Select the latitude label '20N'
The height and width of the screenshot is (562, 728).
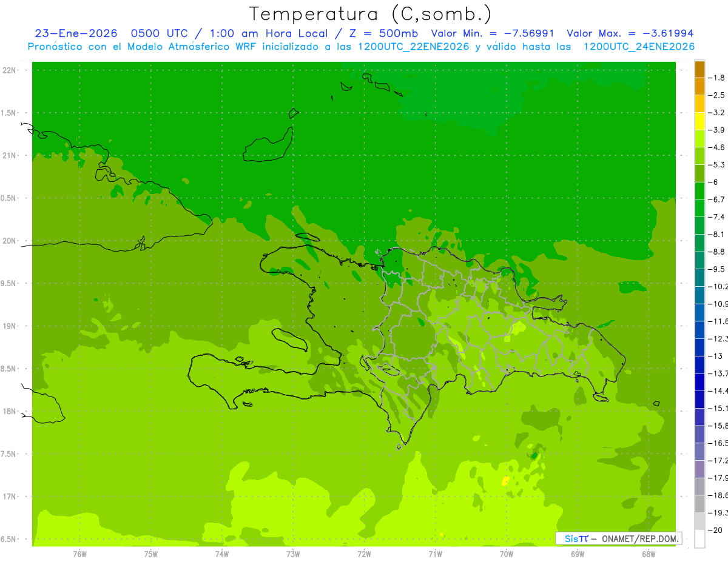click(10, 241)
